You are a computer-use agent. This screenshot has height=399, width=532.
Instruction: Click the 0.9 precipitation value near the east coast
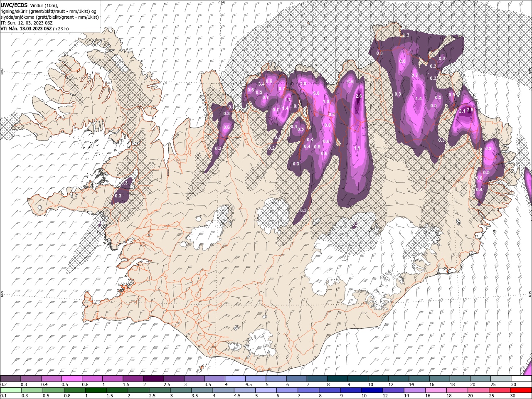(488, 148)
